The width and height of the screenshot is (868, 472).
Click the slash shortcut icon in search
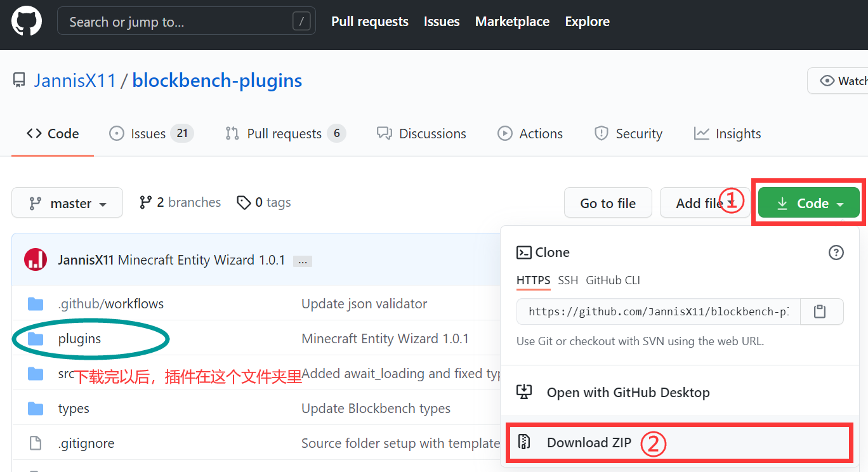tap(301, 22)
